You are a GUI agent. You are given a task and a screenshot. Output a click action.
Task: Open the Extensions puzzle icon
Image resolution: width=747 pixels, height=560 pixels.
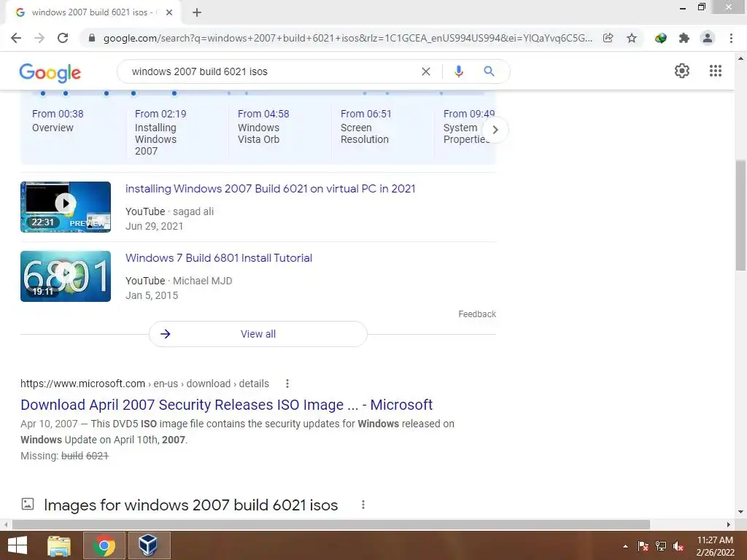pos(684,38)
